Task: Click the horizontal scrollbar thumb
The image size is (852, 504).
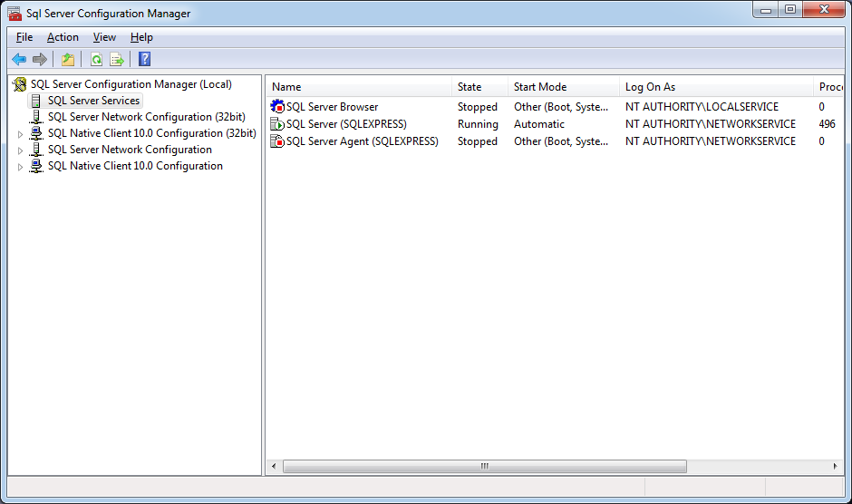Action: coord(485,467)
